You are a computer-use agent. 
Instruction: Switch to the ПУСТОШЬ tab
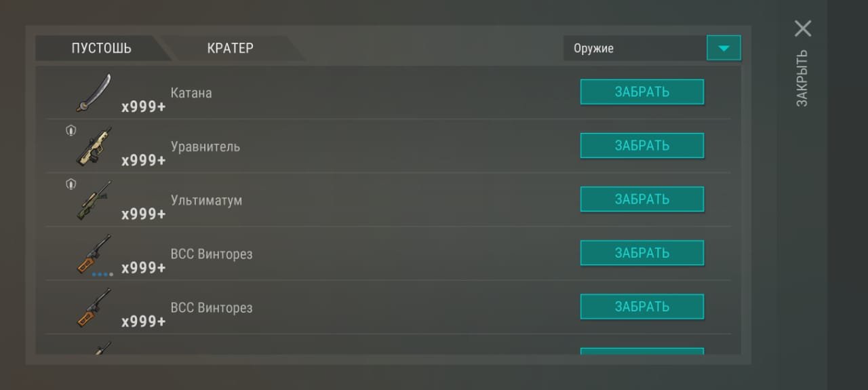(102, 48)
